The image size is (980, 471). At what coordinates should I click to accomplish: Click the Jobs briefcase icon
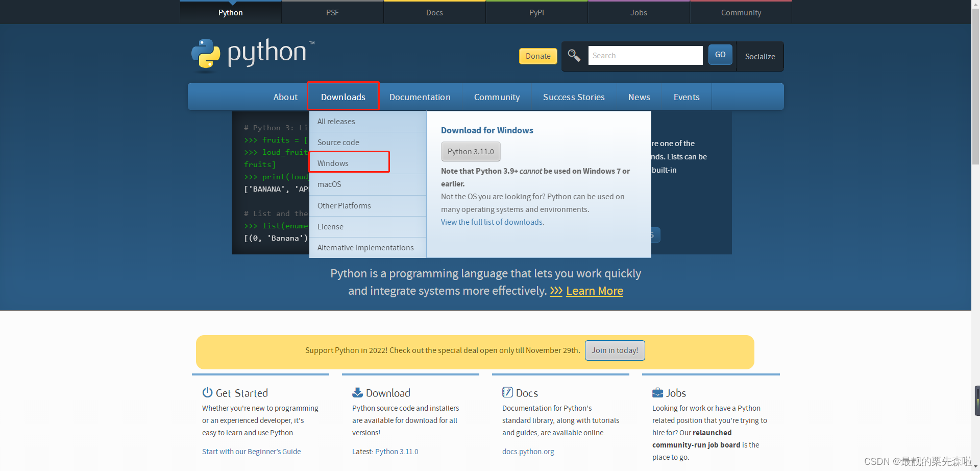click(x=657, y=392)
